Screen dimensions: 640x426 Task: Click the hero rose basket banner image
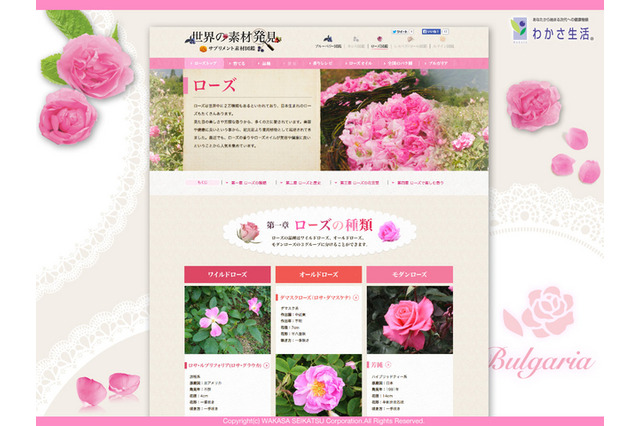click(x=404, y=120)
